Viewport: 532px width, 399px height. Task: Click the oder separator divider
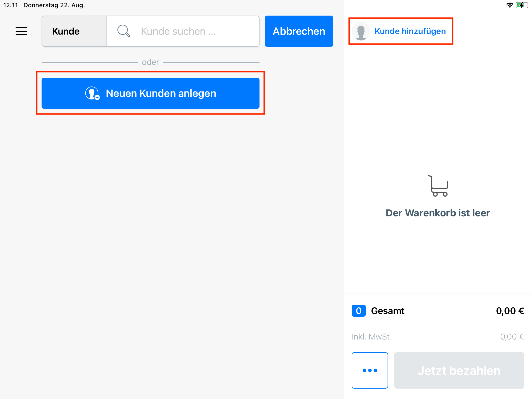click(x=150, y=62)
